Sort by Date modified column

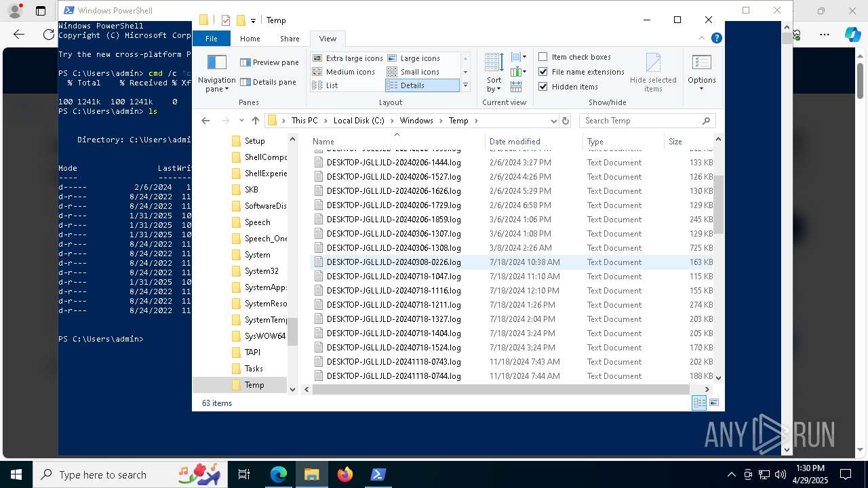tap(534, 141)
